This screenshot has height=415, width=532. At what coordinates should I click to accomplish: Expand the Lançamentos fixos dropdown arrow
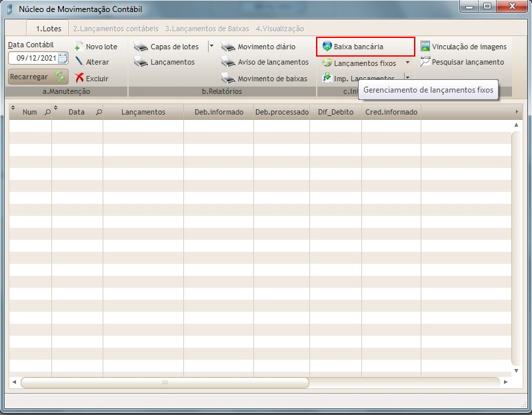coord(407,63)
